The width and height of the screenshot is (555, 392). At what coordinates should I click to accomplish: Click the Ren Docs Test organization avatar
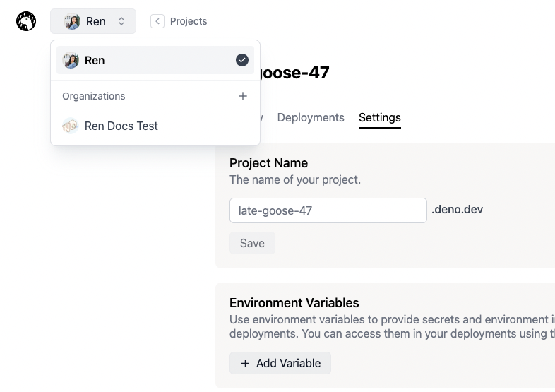tap(71, 126)
